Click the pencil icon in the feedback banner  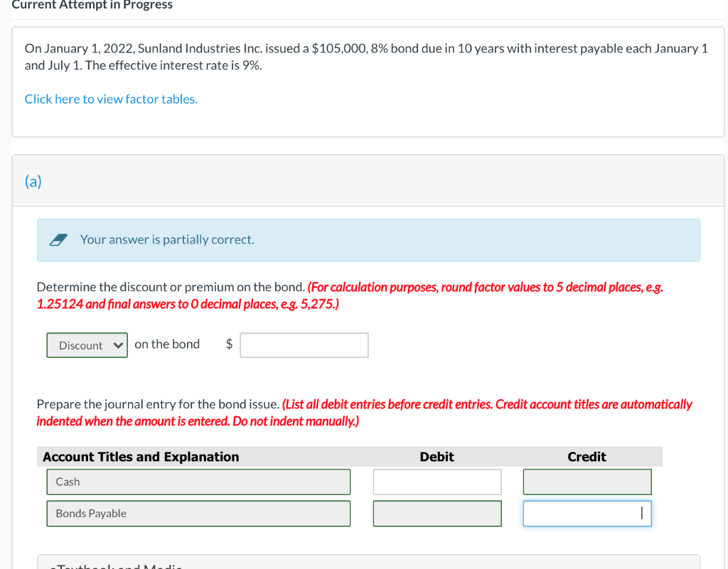60,239
